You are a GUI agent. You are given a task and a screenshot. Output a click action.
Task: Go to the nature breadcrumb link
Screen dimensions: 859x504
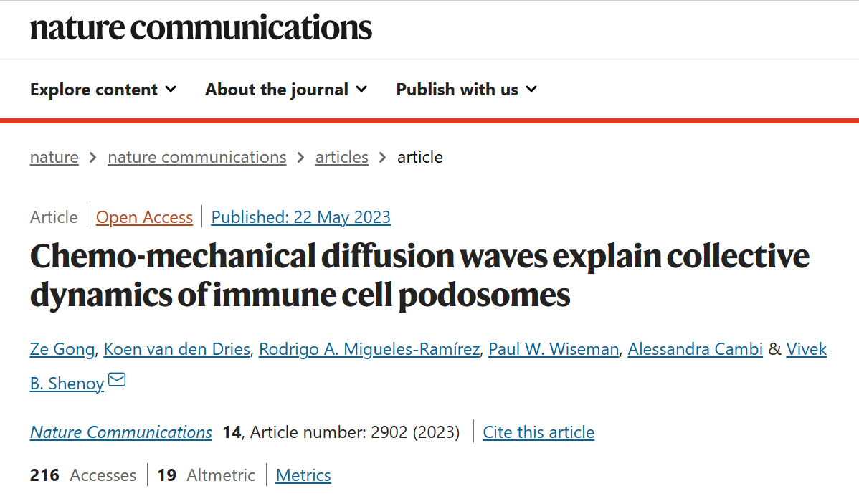[54, 157]
